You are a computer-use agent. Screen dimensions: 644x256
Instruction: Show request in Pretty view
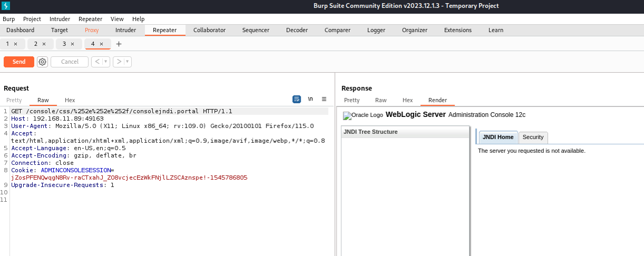(x=14, y=100)
